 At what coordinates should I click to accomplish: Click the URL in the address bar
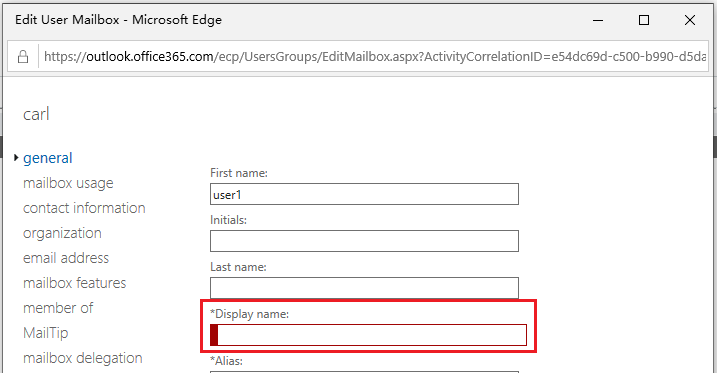[x=375, y=57]
